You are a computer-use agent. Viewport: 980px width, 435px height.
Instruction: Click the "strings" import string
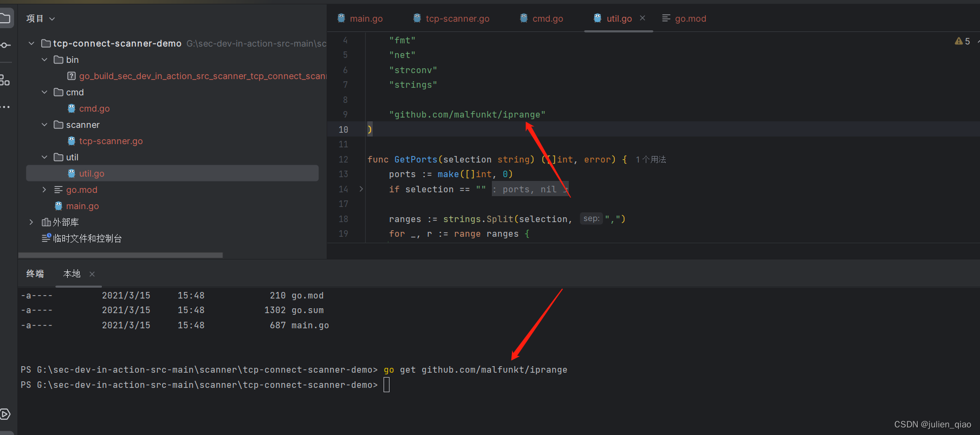pyautogui.click(x=413, y=85)
